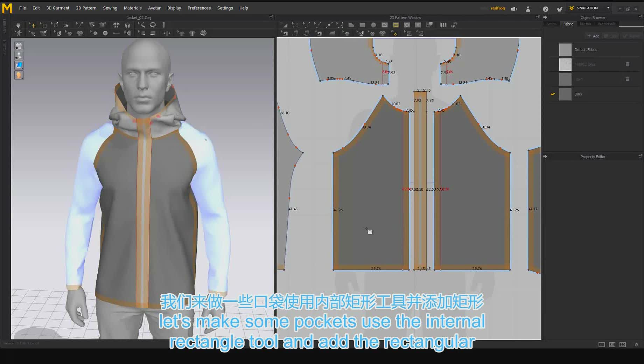Pick the Dart creation tool
Image resolution: width=644 pixels, height=364 pixels.
click(418, 25)
